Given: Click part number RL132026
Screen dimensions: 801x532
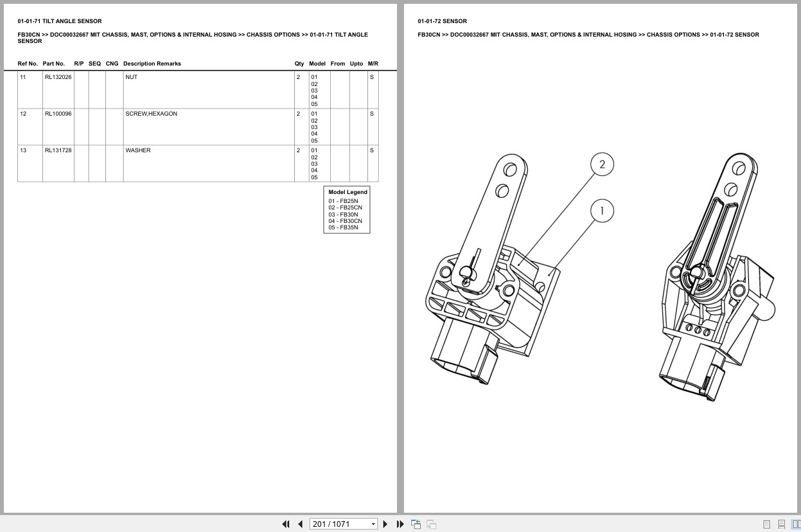Looking at the screenshot, I should (58, 77).
